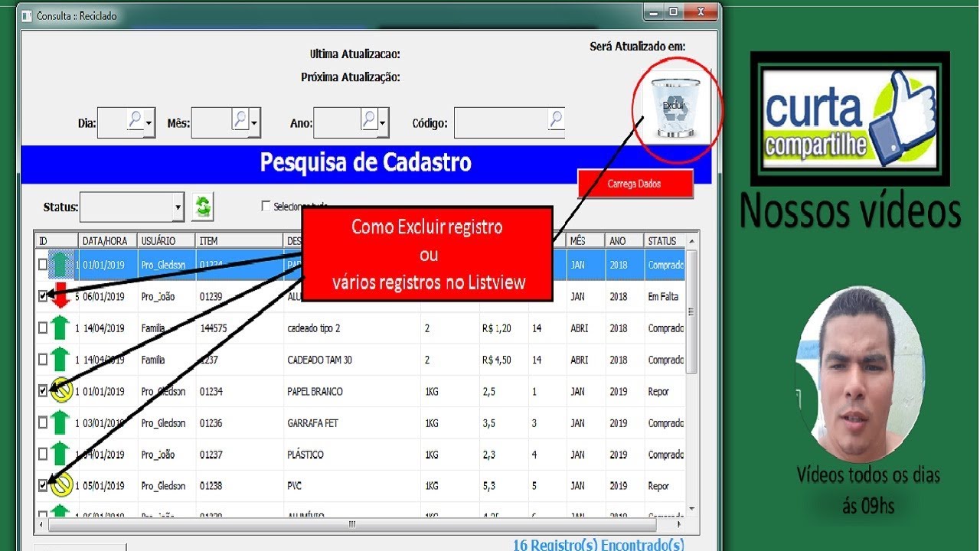Viewport: 980px width, 551px height.
Task: Click the ITEM column header
Action: point(240,240)
